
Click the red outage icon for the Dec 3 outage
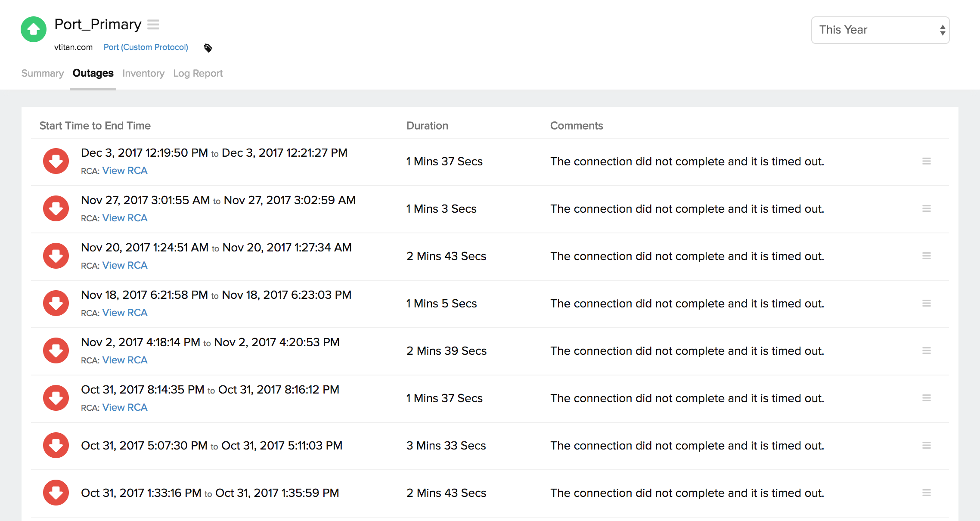click(56, 161)
